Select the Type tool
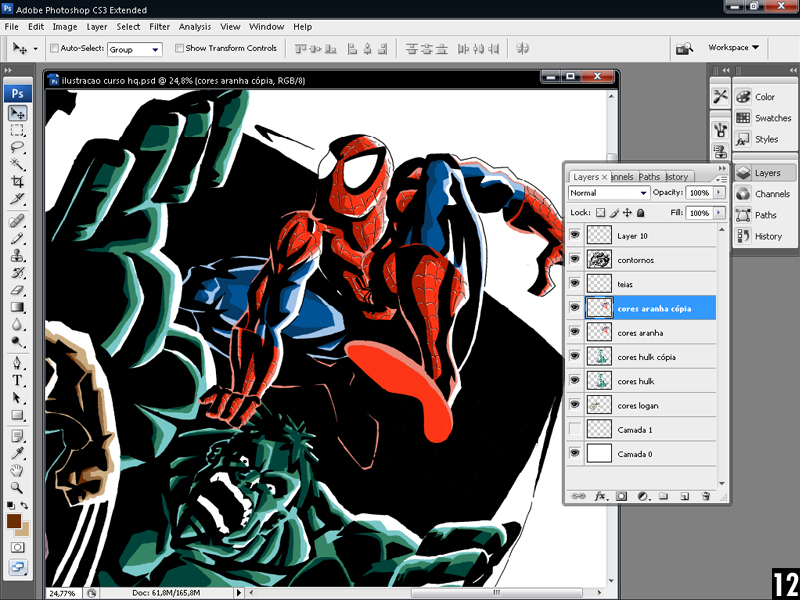800x600 pixels. 18,381
